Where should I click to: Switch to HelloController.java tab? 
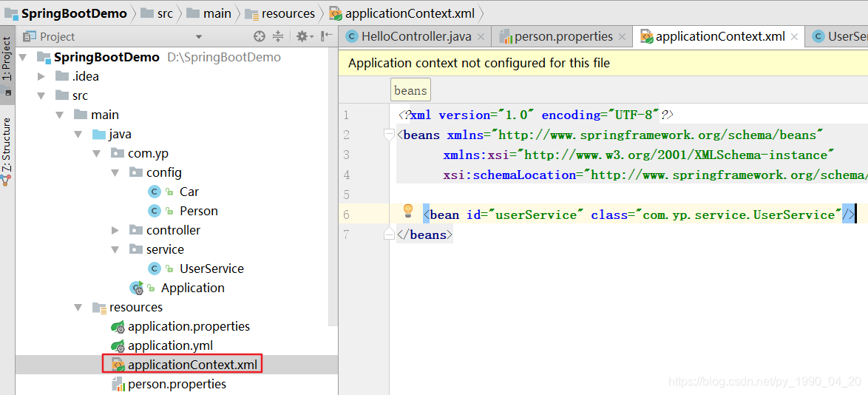tap(416, 36)
